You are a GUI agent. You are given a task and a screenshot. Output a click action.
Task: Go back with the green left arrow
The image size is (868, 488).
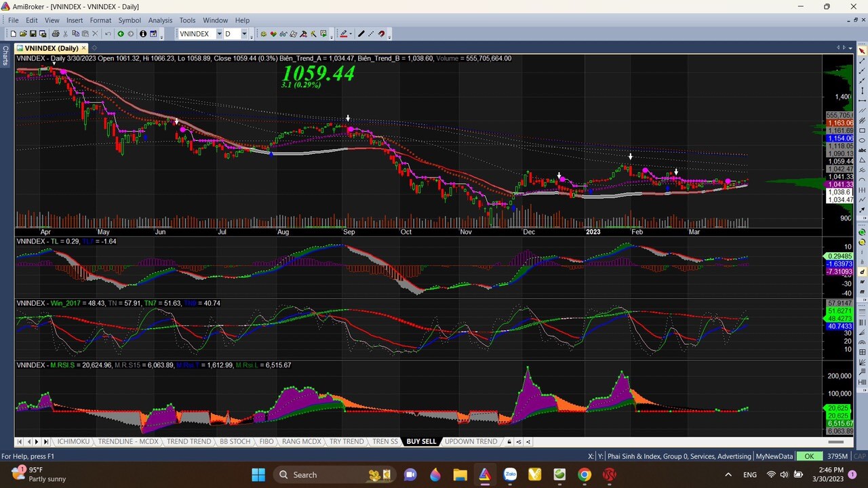tap(121, 34)
